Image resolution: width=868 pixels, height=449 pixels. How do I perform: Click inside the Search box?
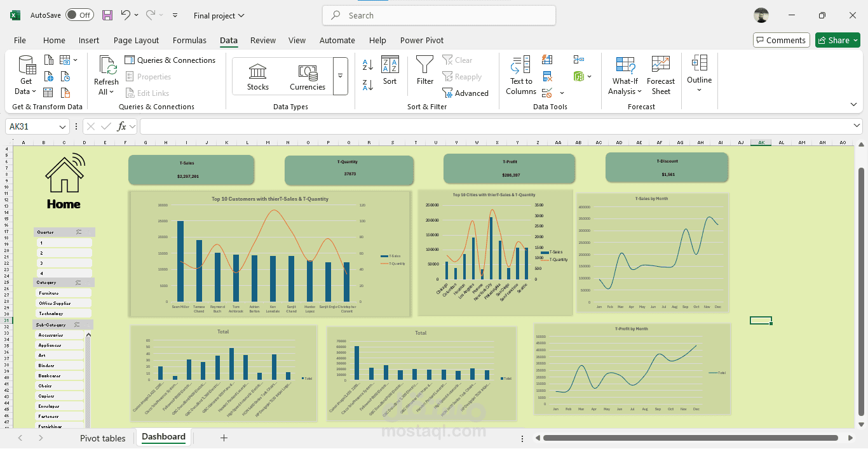(x=438, y=15)
